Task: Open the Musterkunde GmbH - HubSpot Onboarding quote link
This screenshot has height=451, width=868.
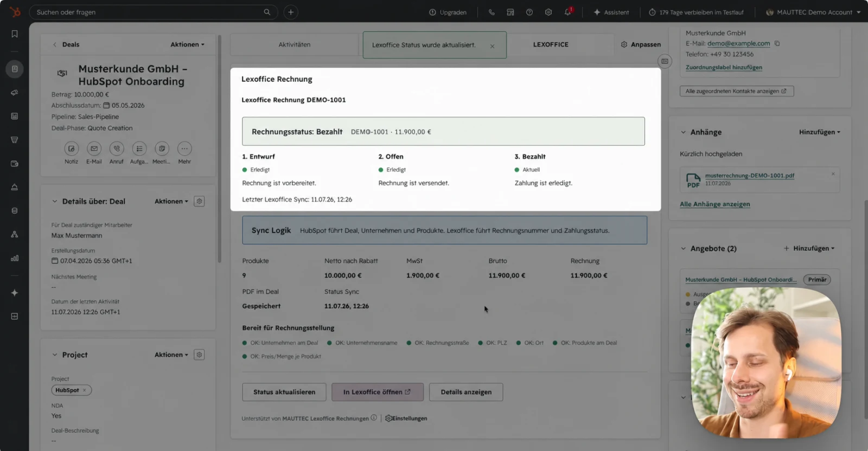Action: click(741, 280)
